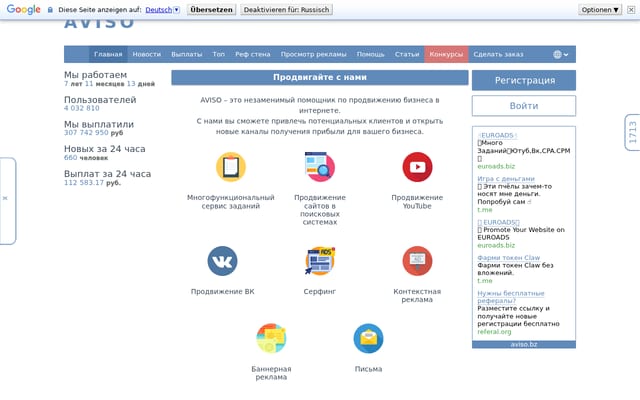Image resolution: width=640 pixels, height=400 pixels.
Task: Open the Серфинг surfing icon
Action: pyautogui.click(x=320, y=261)
